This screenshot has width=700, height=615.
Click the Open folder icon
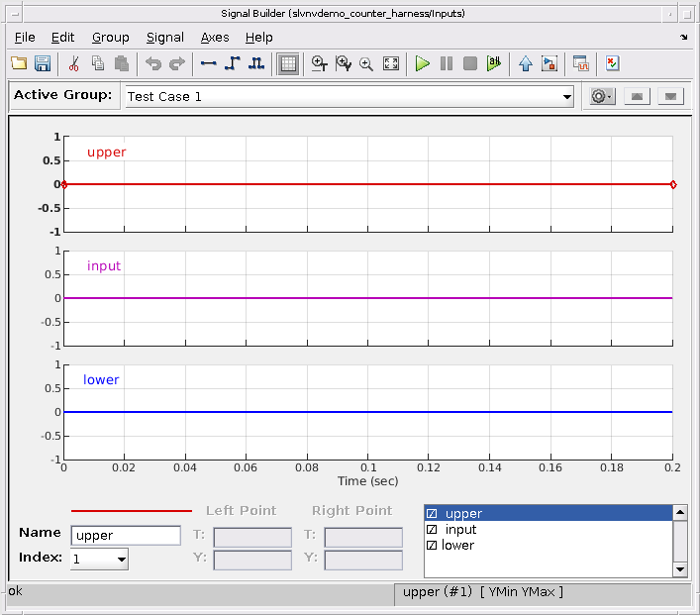[x=19, y=63]
